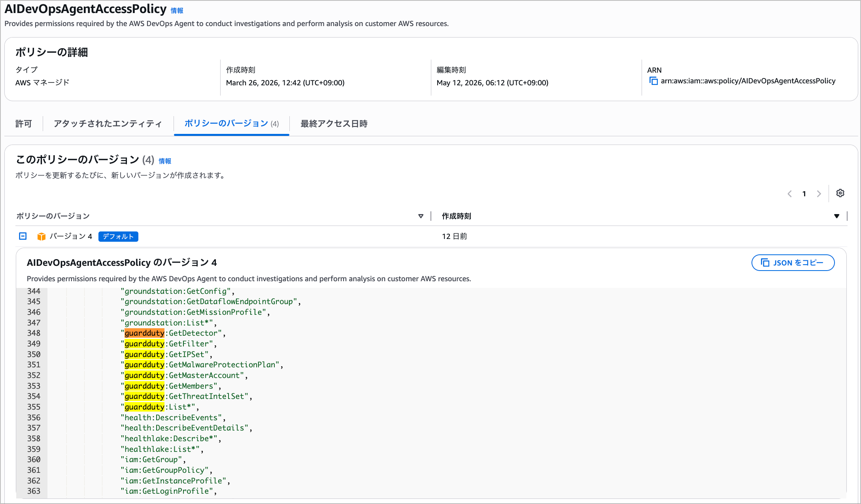Open the 情報 link beside the policy title
The image size is (861, 504).
coord(177,11)
